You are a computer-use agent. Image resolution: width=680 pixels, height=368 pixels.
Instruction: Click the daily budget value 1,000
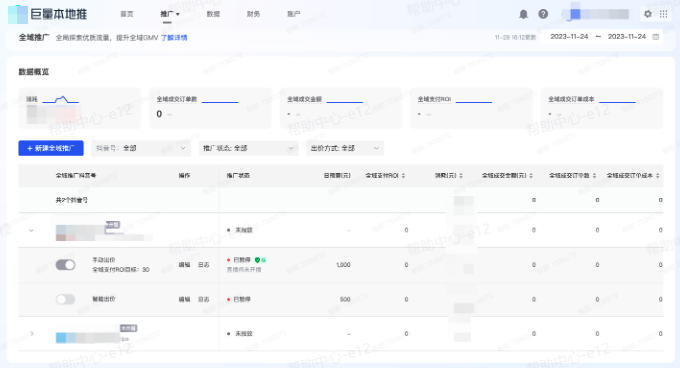(343, 265)
